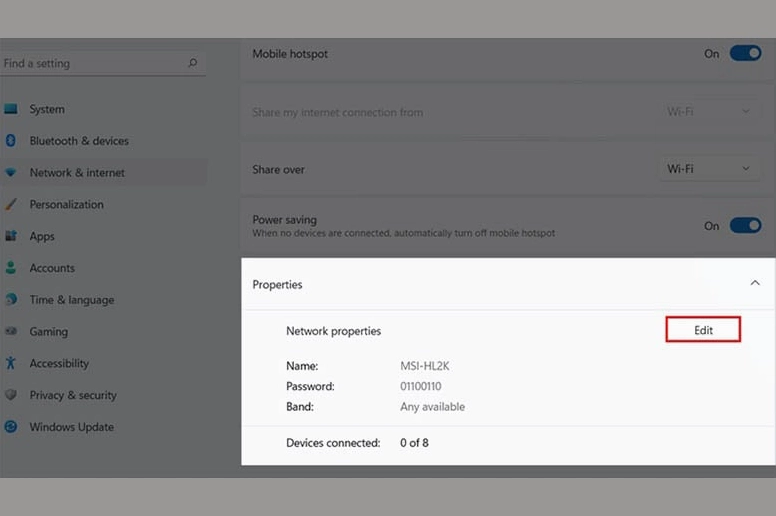Viewport: 776px width, 516px height.
Task: Open the Share over Wi-Fi dropdown
Action: click(709, 169)
